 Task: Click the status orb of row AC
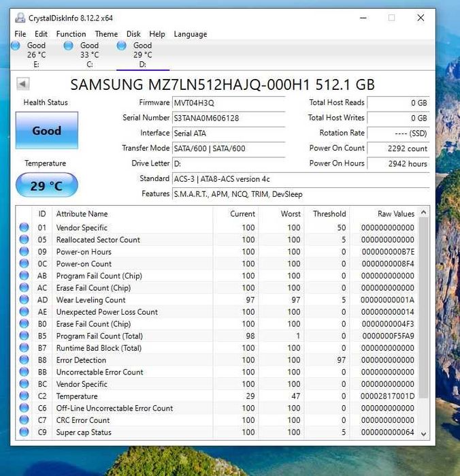point(24,287)
